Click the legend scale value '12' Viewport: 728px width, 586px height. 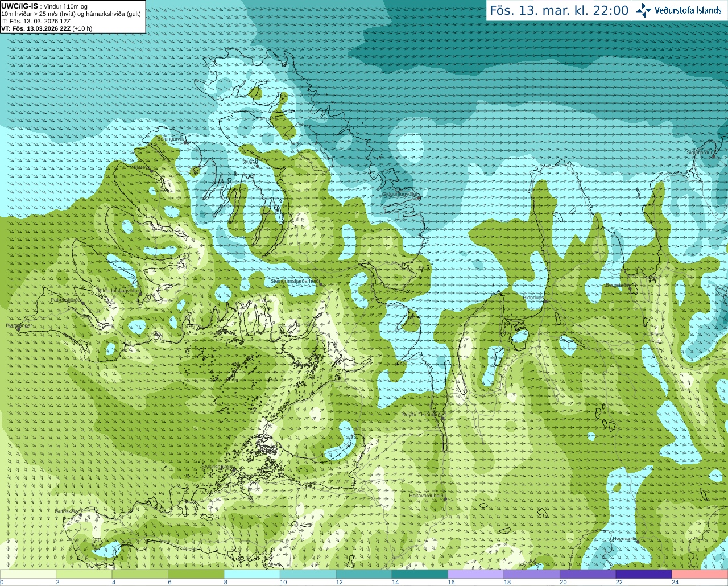(340, 582)
